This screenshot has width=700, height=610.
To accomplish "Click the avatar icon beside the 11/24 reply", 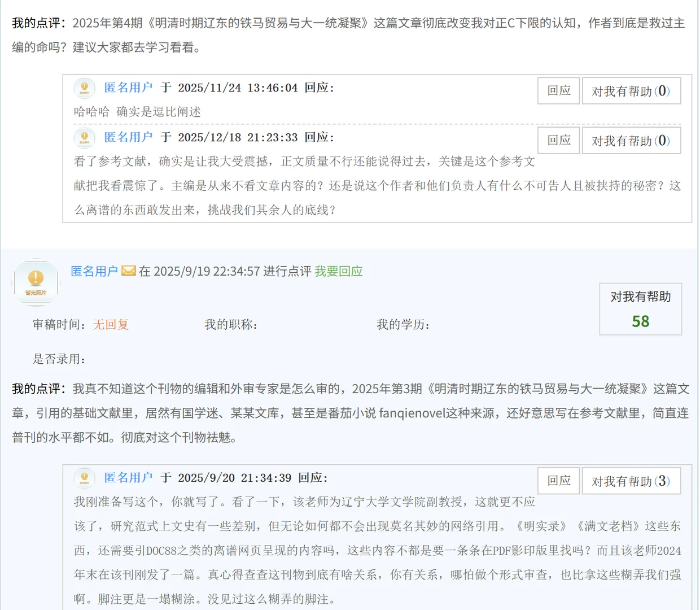I will pyautogui.click(x=84, y=88).
